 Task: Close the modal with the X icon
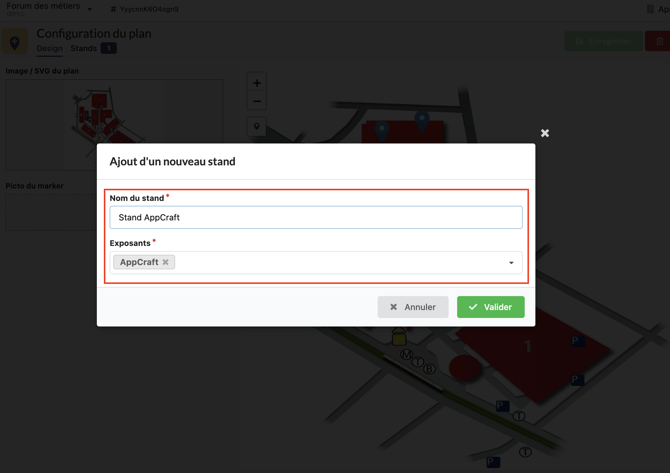[x=545, y=133]
